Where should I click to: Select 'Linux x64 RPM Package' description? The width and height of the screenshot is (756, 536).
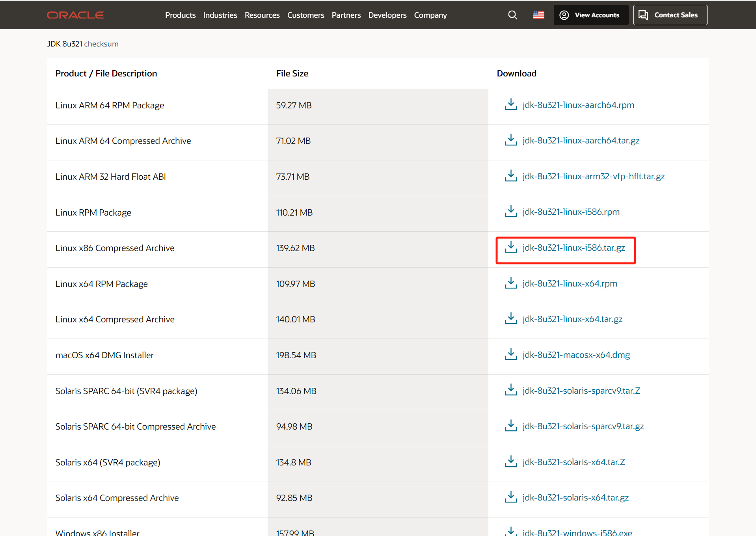101,284
